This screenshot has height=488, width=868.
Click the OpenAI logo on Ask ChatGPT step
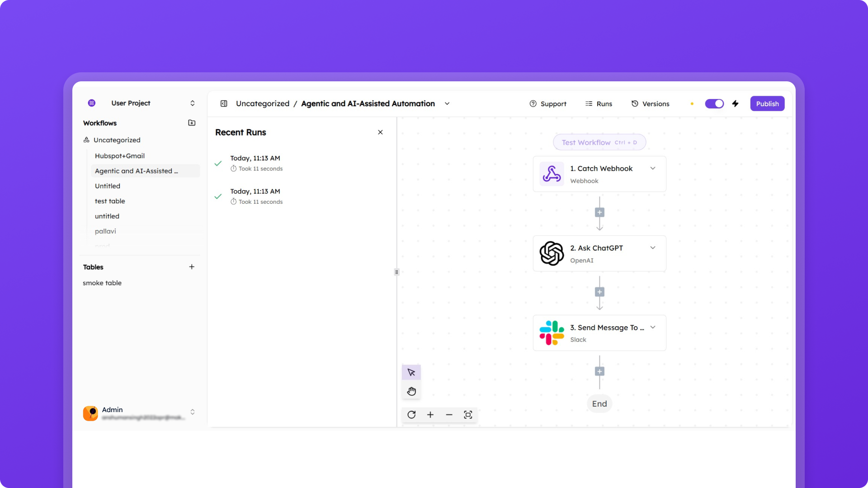pyautogui.click(x=552, y=253)
